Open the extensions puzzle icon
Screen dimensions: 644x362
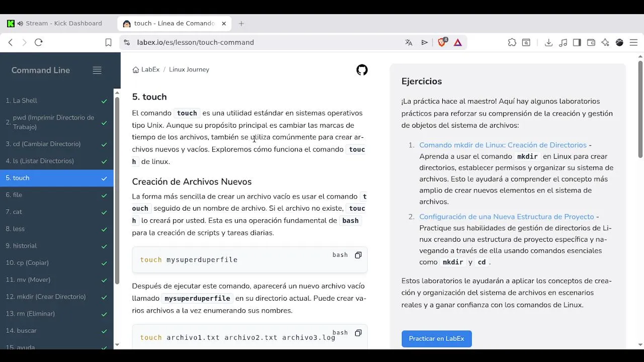tap(512, 43)
